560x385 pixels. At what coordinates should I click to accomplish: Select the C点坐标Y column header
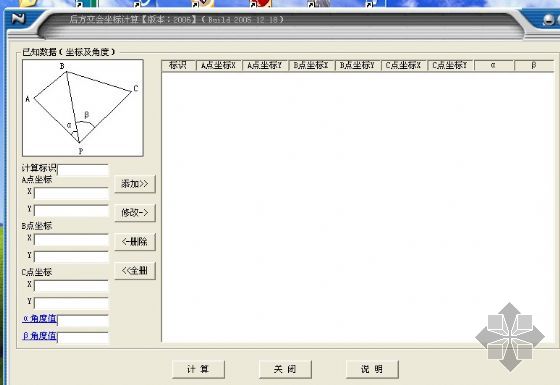click(451, 65)
